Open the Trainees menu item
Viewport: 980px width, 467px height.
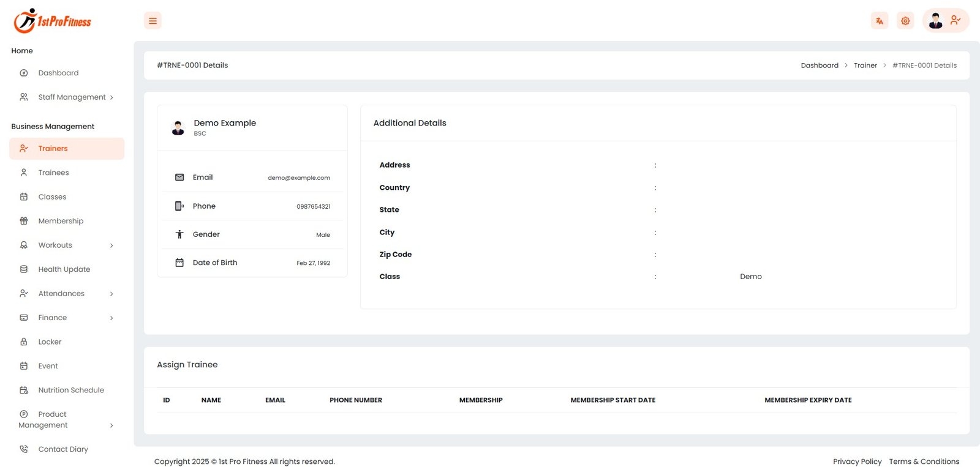pos(53,173)
